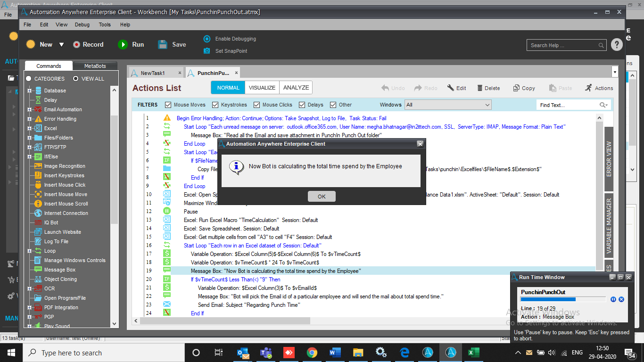Screen dimensions: 644x362
Task: Open the New button dropdown arrow
Action: click(61, 45)
